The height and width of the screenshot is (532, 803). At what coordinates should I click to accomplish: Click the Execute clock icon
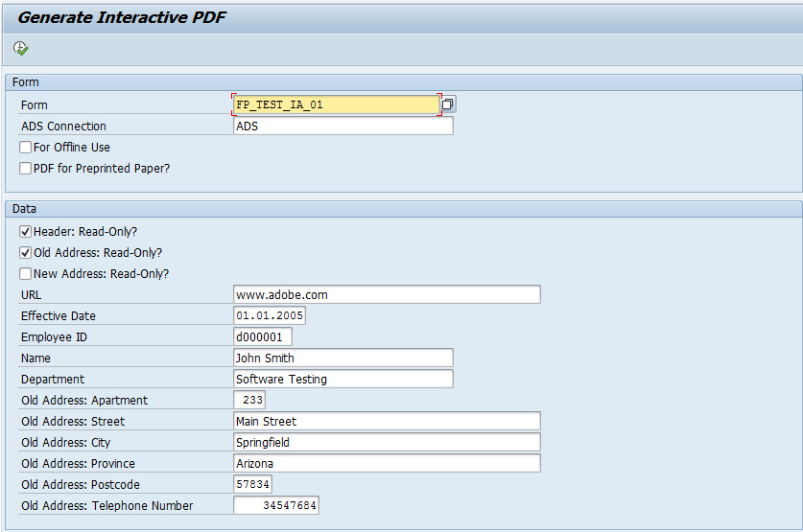20,49
